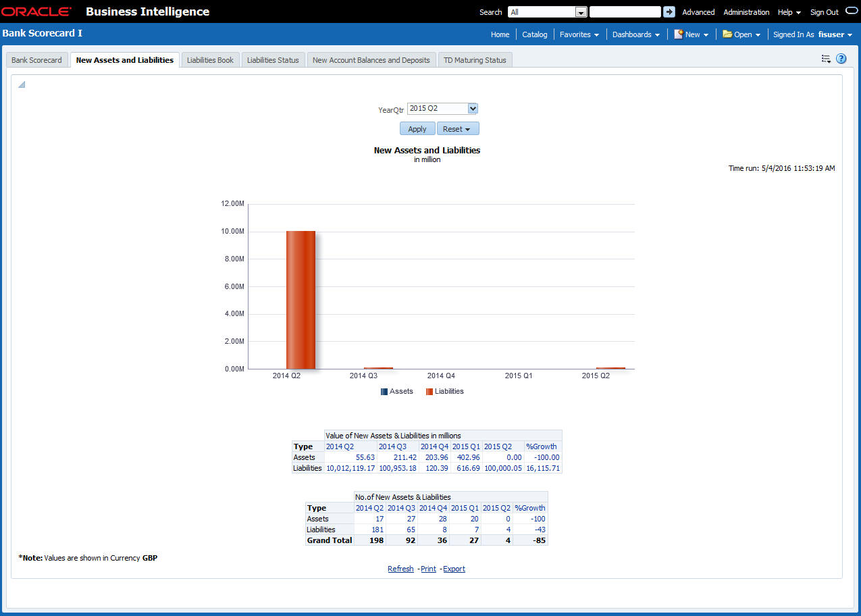Image resolution: width=861 pixels, height=616 pixels.
Task: Click the 2014 Q3 Liabilities bar
Action: click(x=378, y=368)
